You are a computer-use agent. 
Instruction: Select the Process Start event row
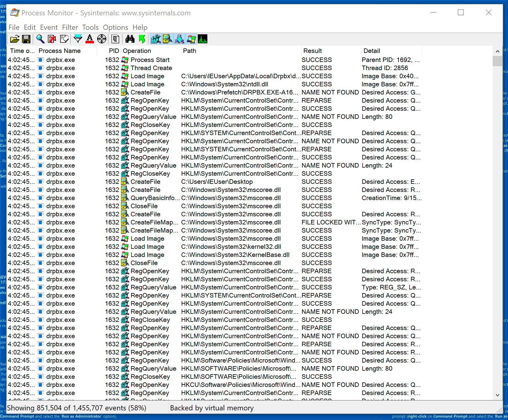click(214, 60)
